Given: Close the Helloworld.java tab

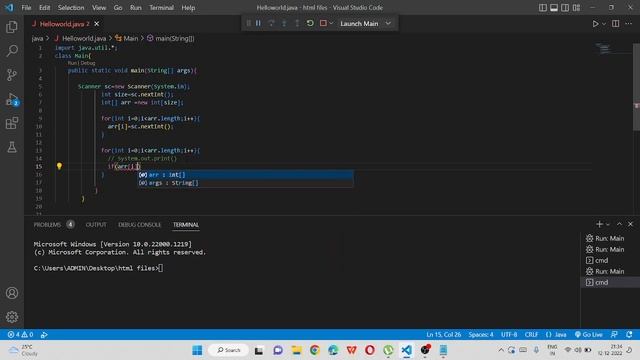Looking at the screenshot, I should tap(97, 24).
